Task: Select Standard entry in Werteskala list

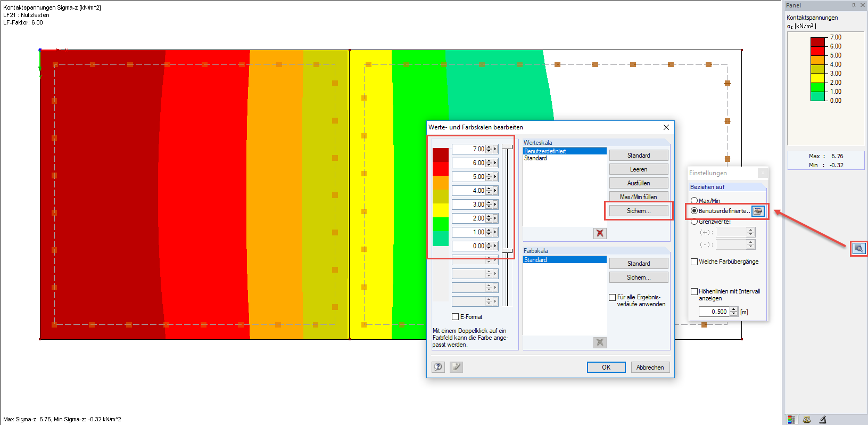Action: pos(565,158)
